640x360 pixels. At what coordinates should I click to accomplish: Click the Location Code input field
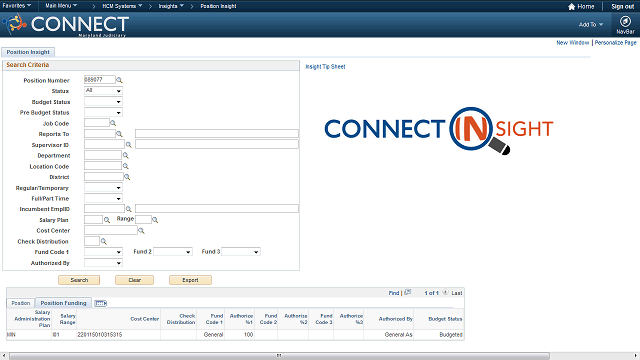click(x=103, y=166)
